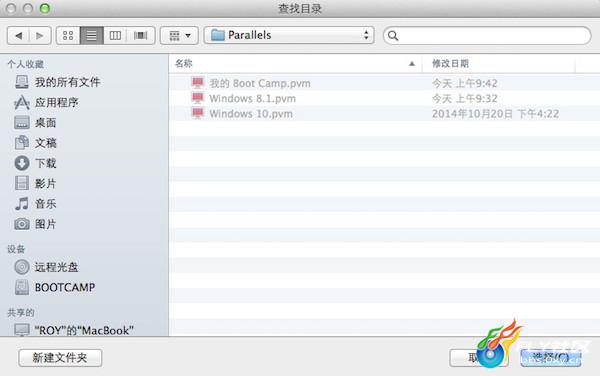Open 文稿 in sidebar
This screenshot has height=376, width=600.
point(46,143)
